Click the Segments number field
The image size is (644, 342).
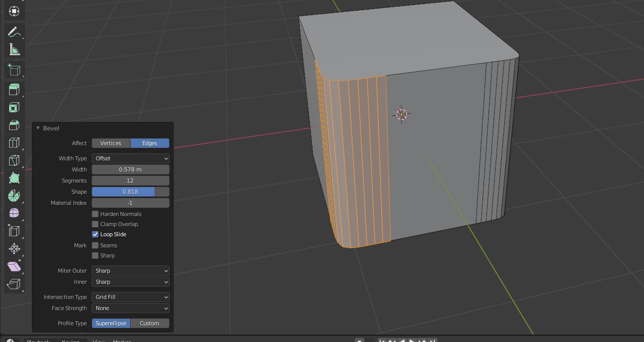[x=131, y=181]
